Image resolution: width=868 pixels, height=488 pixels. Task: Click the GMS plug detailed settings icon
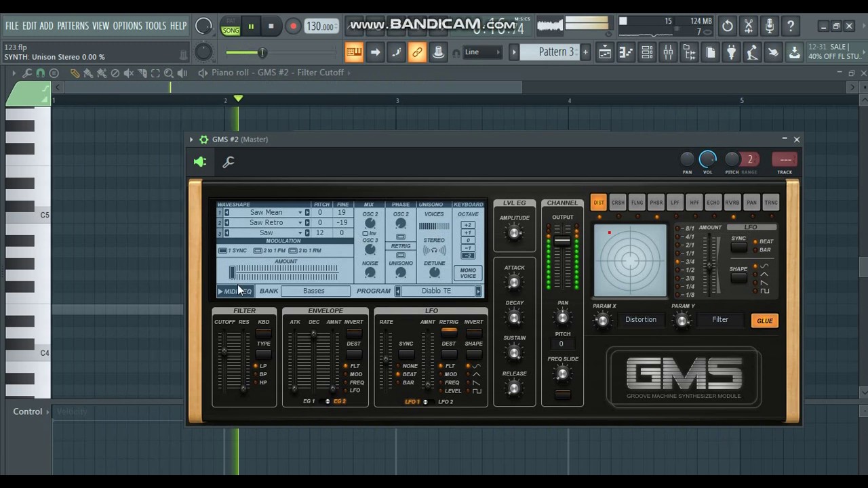[200, 162]
